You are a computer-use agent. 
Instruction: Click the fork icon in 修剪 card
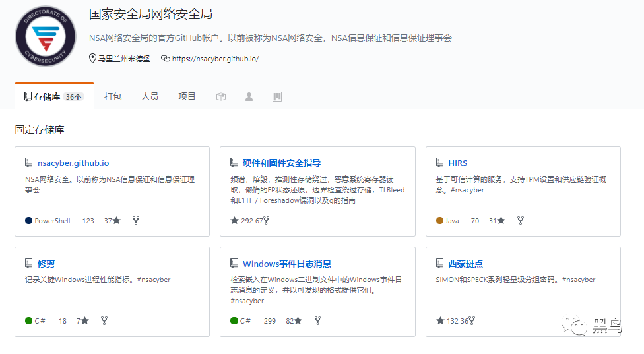pyautogui.click(x=104, y=321)
